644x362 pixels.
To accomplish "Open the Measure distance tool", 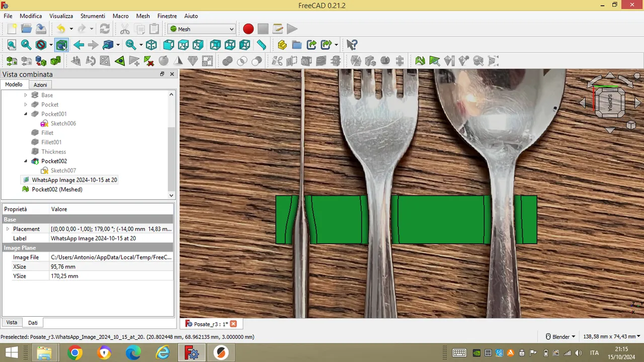I will [x=261, y=45].
